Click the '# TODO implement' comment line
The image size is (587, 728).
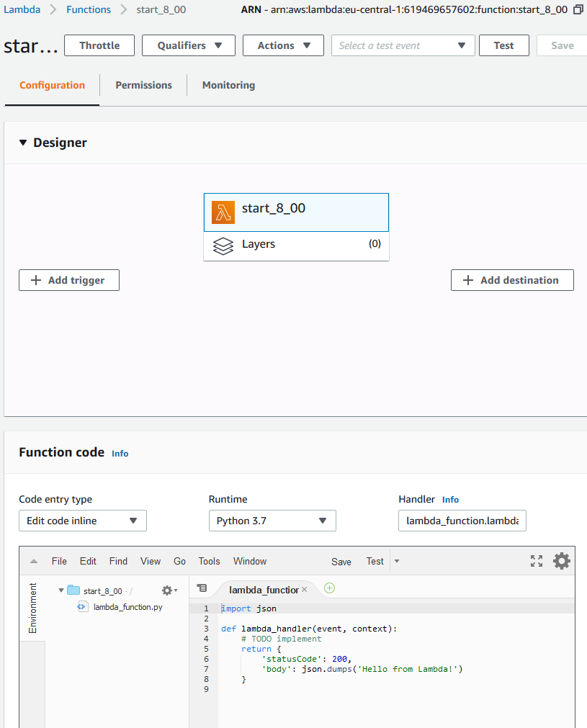click(281, 639)
